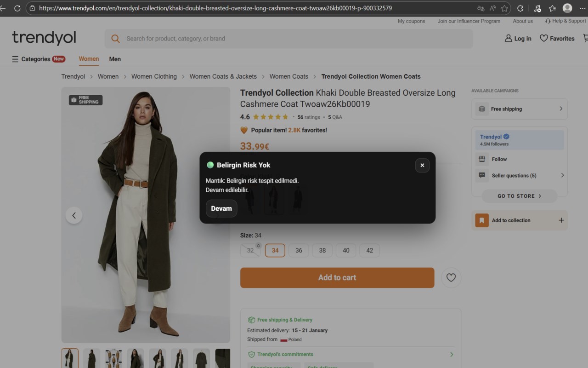Expand the Free shipping campaign
588x368 pixels.
tap(520, 109)
